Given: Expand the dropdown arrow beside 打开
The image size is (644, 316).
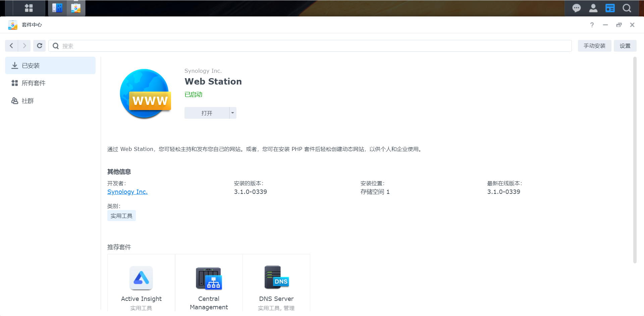Looking at the screenshot, I should (233, 113).
